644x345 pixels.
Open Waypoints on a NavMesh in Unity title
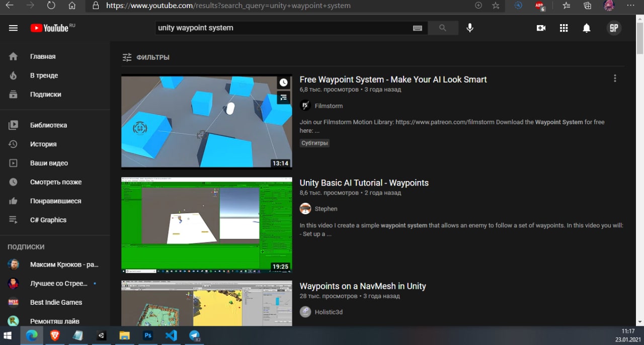tap(363, 286)
